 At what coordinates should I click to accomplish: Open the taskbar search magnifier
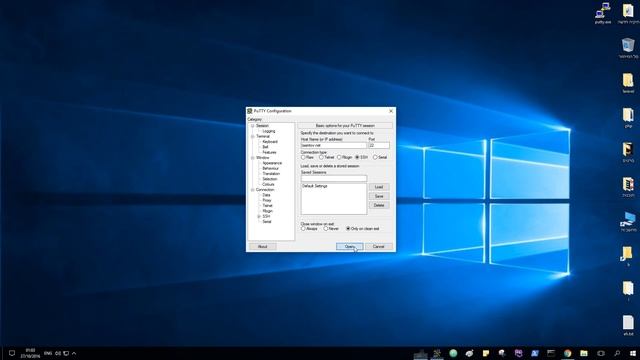tap(617, 353)
